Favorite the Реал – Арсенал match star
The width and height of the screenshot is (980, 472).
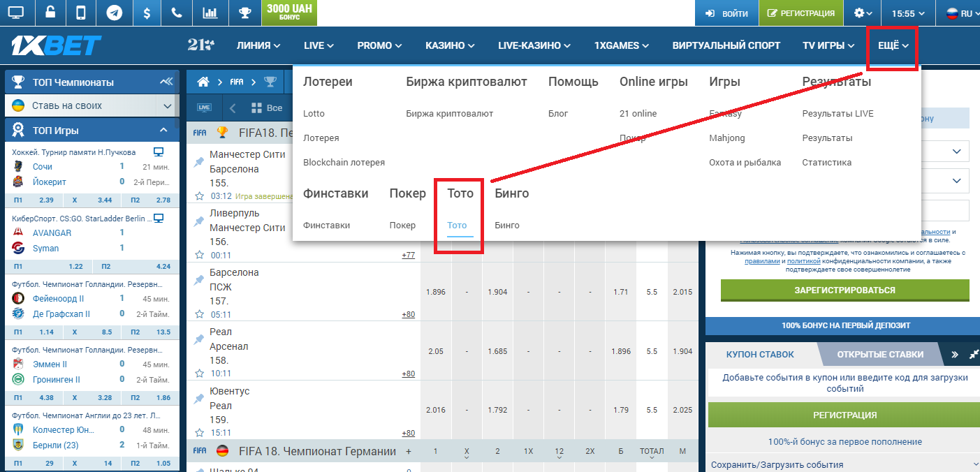pos(199,374)
